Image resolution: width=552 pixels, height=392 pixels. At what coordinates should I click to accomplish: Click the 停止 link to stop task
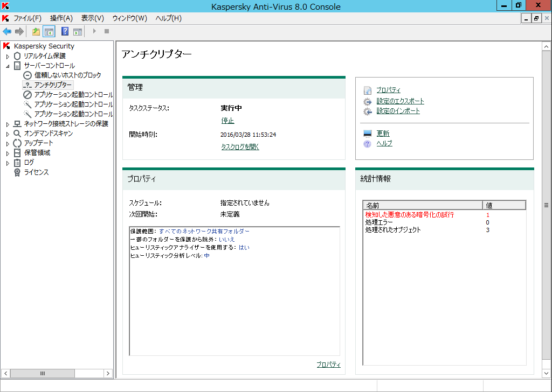point(227,121)
